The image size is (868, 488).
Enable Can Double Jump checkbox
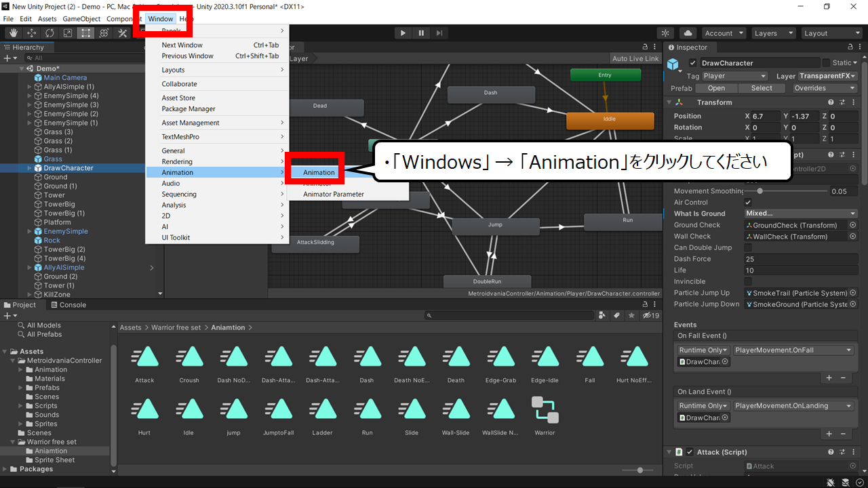748,247
